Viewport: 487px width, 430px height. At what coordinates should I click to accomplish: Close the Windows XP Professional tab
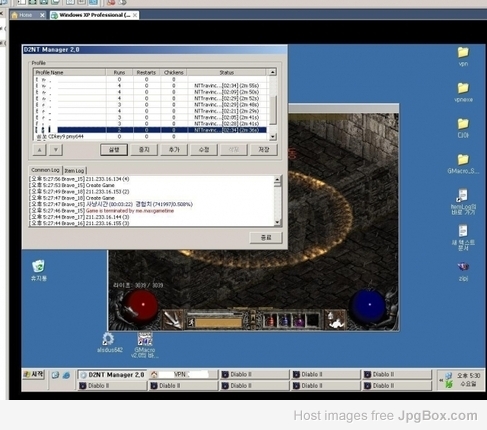(135, 15)
